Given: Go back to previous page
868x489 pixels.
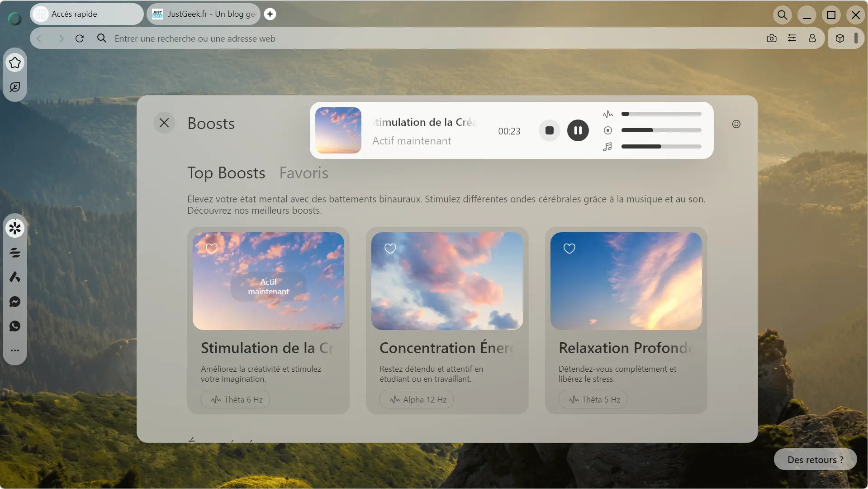Looking at the screenshot, I should tap(39, 38).
